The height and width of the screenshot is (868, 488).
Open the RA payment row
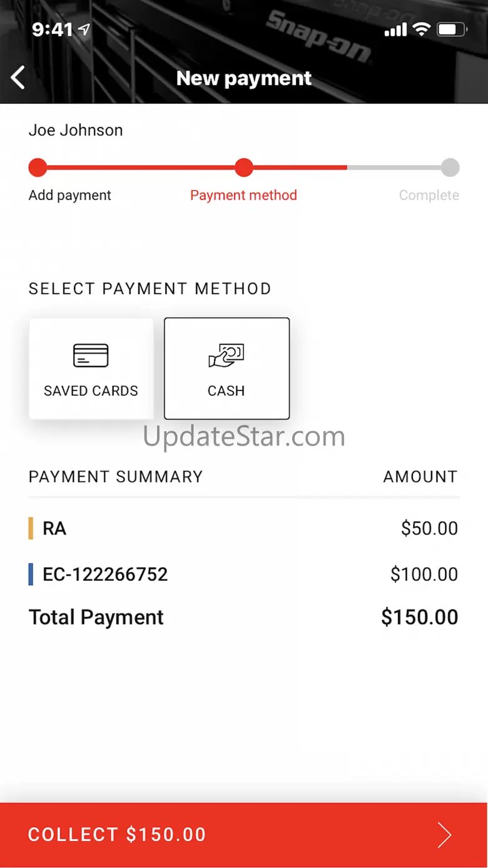244,528
